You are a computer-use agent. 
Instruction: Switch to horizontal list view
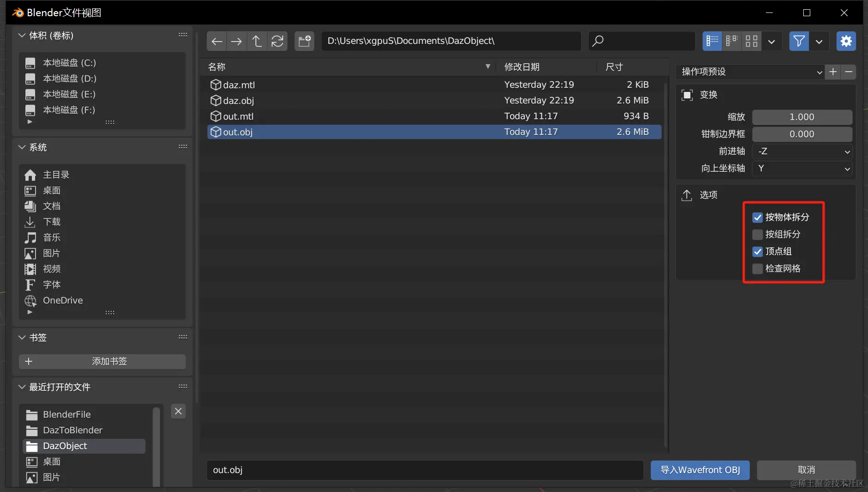pos(732,41)
